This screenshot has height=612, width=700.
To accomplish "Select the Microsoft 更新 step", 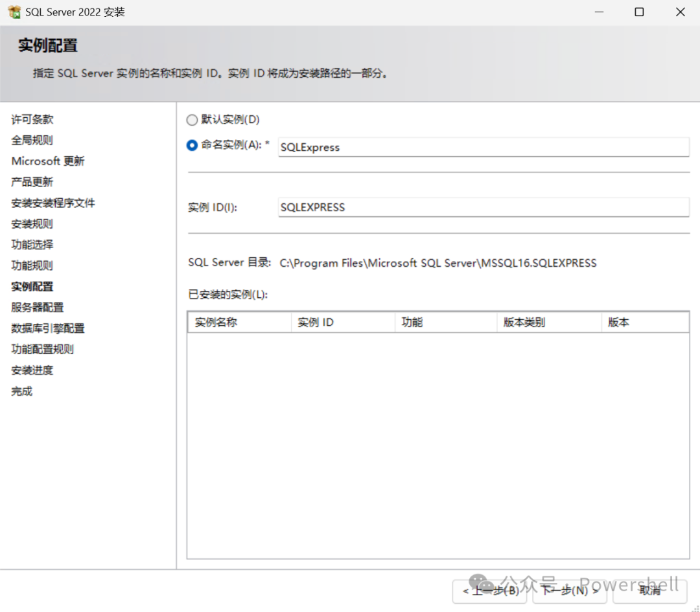I will 48,161.
